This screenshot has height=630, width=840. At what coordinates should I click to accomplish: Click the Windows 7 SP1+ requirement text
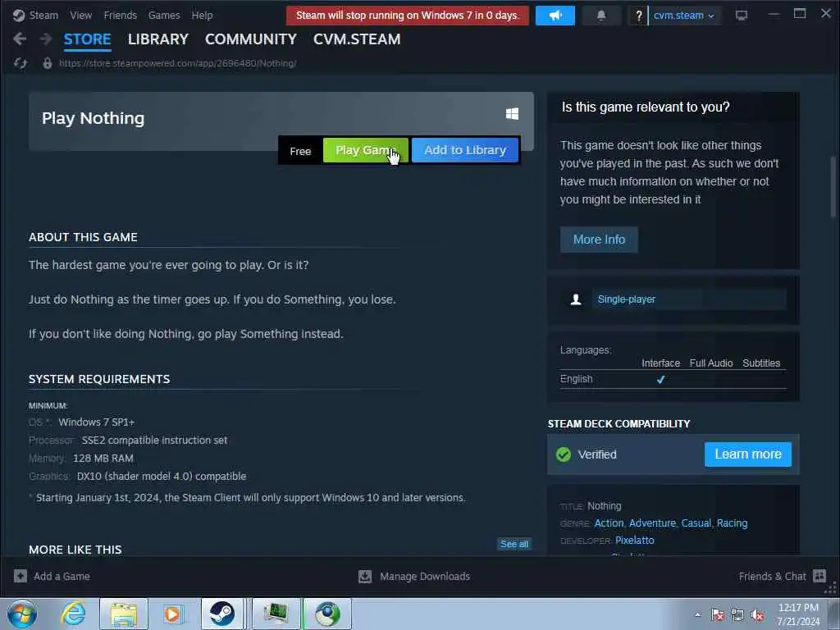coord(97,422)
